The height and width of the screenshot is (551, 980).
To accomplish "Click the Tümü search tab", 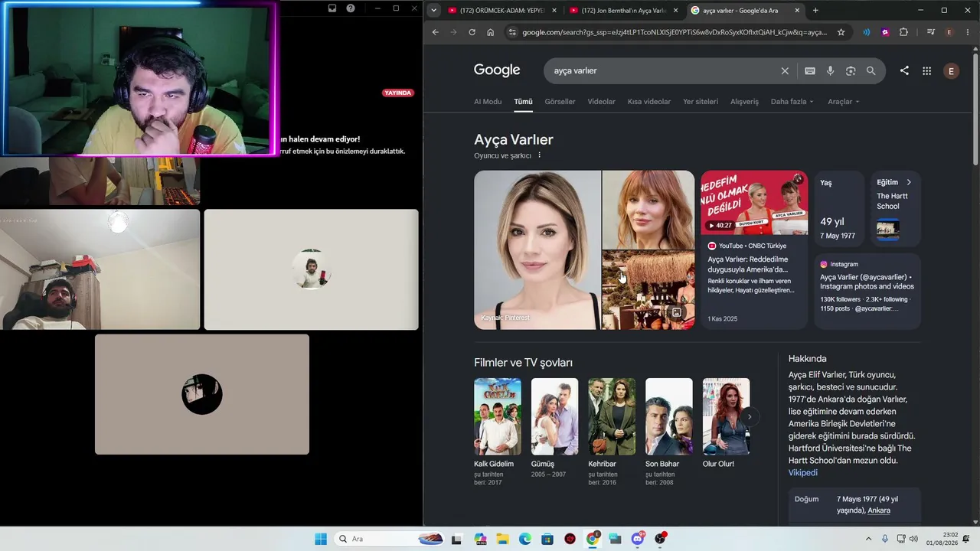I will (523, 102).
